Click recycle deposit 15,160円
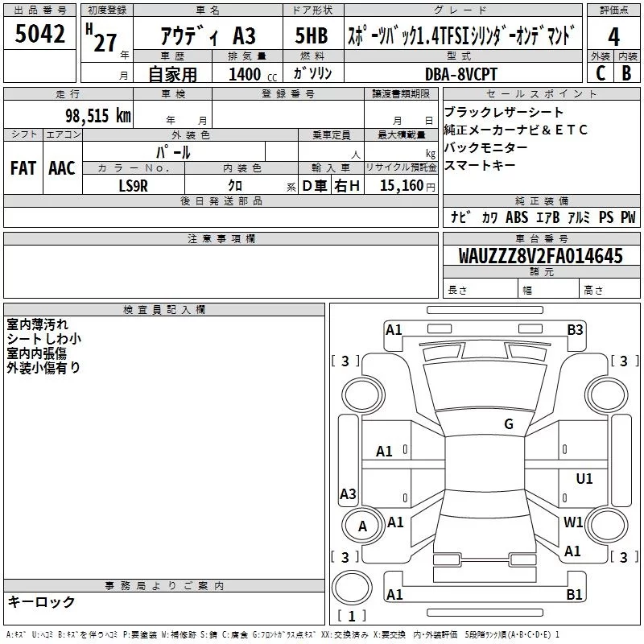Viewport: 644px width, 644px height. [407, 186]
